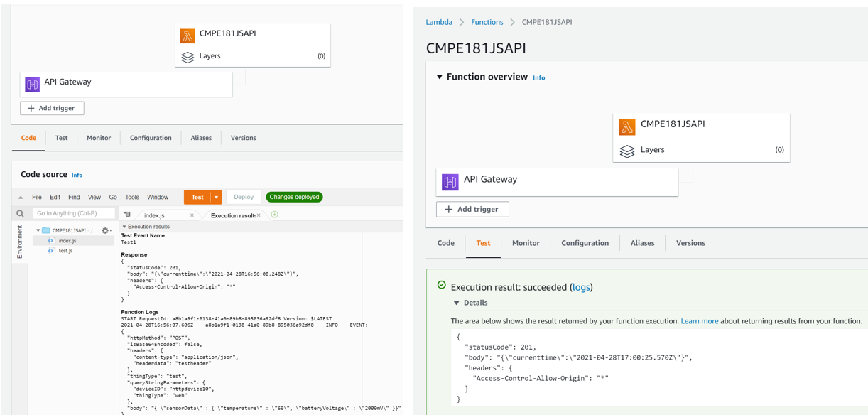Open the Versions tab in left pane
The width and height of the screenshot is (868, 415).
coord(244,138)
